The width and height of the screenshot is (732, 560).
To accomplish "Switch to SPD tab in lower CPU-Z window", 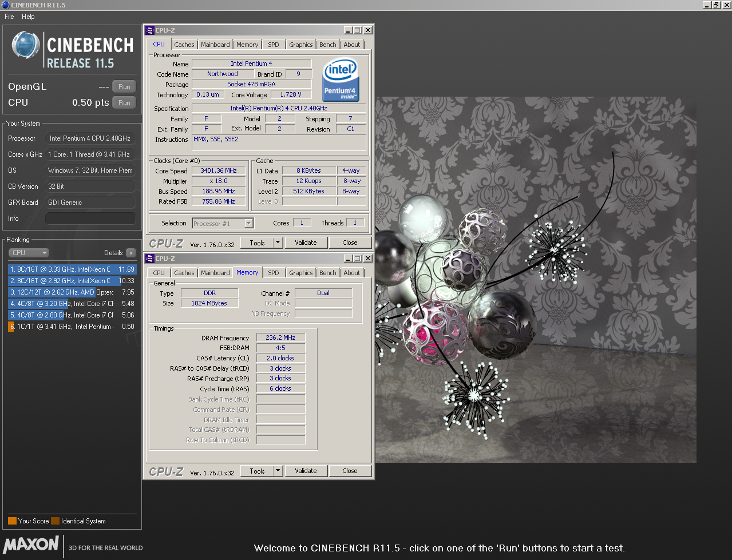I will point(274,273).
